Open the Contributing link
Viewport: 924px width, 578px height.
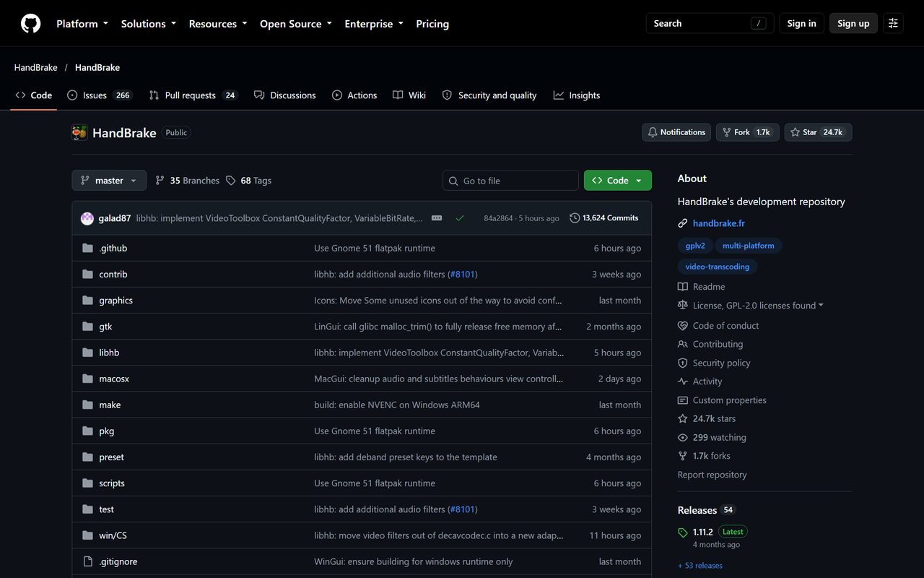pyautogui.click(x=710, y=345)
